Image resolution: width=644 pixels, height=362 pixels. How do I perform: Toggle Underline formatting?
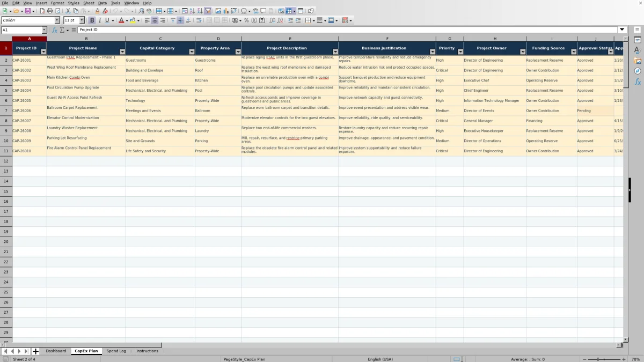107,20
